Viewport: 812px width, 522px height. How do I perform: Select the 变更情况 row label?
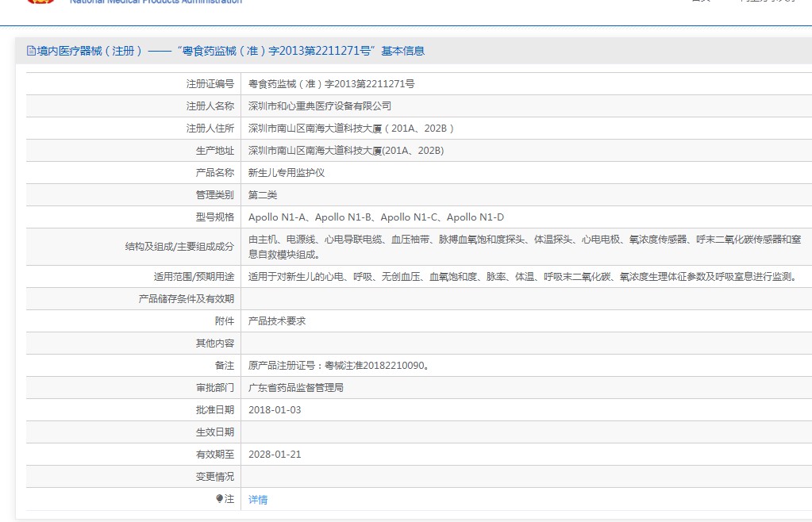coord(215,477)
